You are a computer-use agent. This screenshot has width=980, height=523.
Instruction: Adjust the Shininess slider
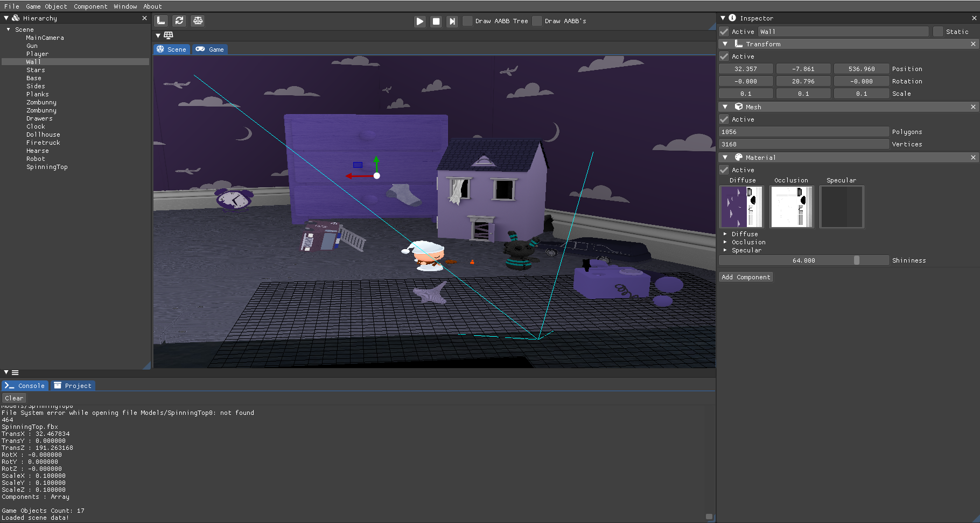tap(804, 260)
